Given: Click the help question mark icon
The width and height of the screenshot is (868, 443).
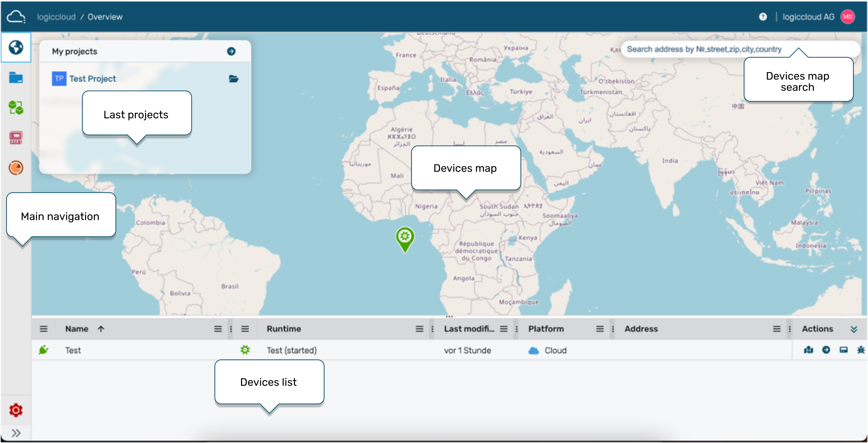Looking at the screenshot, I should 763,17.
